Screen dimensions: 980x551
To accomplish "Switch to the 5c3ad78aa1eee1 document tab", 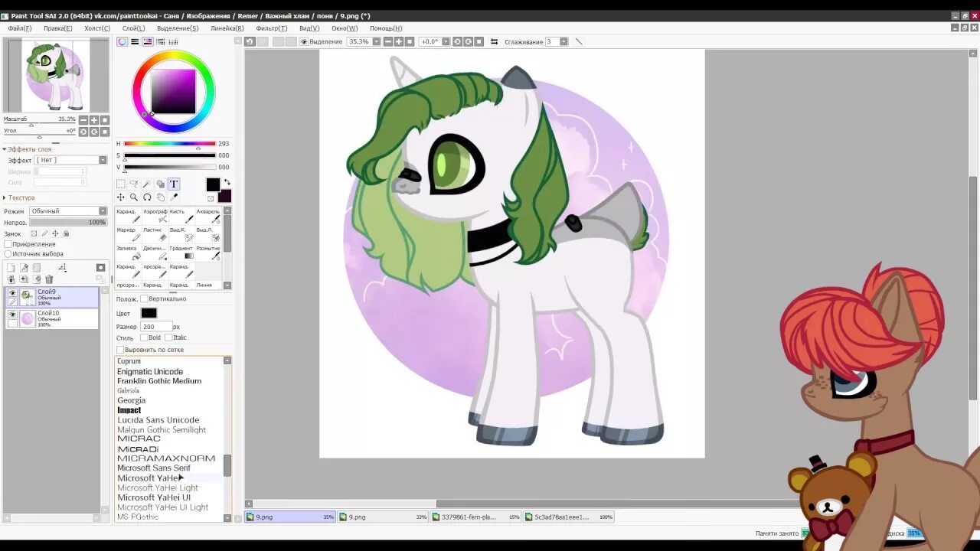I will pyautogui.click(x=569, y=517).
